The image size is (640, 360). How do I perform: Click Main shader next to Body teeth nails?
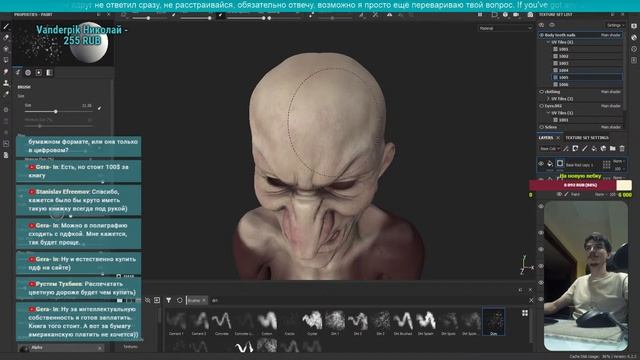pos(611,35)
